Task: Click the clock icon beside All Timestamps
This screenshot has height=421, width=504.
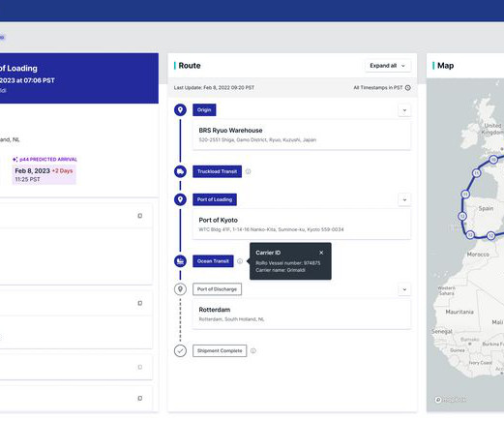Action: (408, 88)
